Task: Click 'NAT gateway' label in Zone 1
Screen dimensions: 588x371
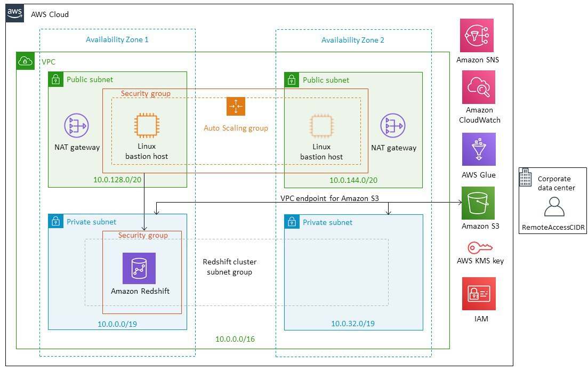Action: pos(77,148)
